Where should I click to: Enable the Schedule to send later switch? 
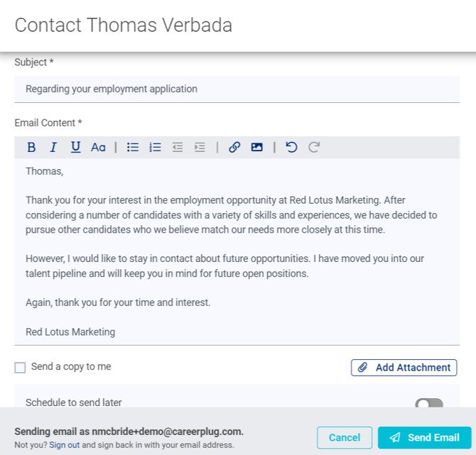tap(429, 403)
